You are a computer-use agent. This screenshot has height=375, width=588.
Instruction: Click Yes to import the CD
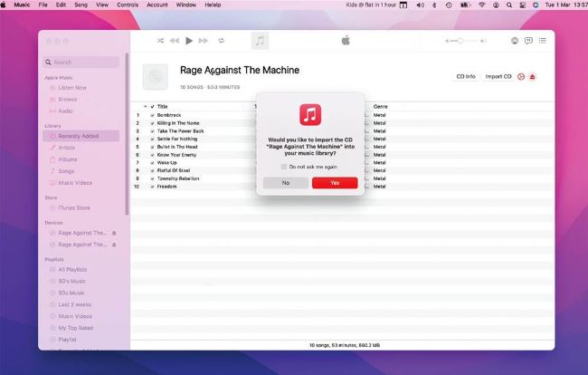point(335,183)
